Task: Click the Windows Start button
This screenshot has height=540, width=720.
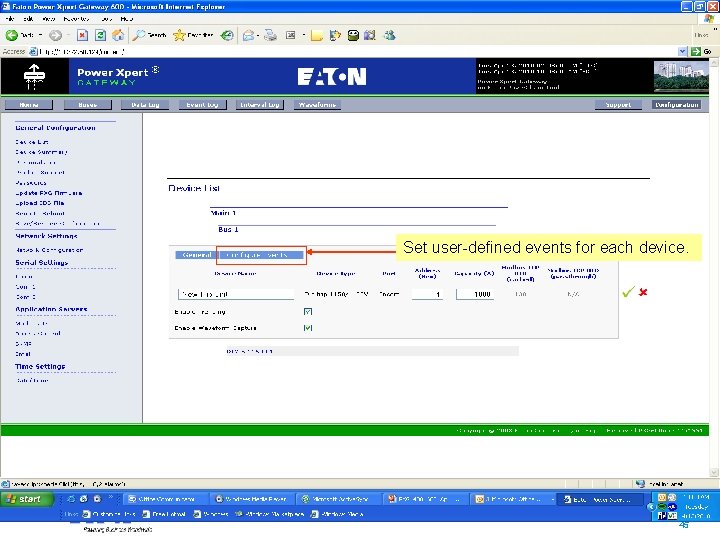Action: (27, 499)
